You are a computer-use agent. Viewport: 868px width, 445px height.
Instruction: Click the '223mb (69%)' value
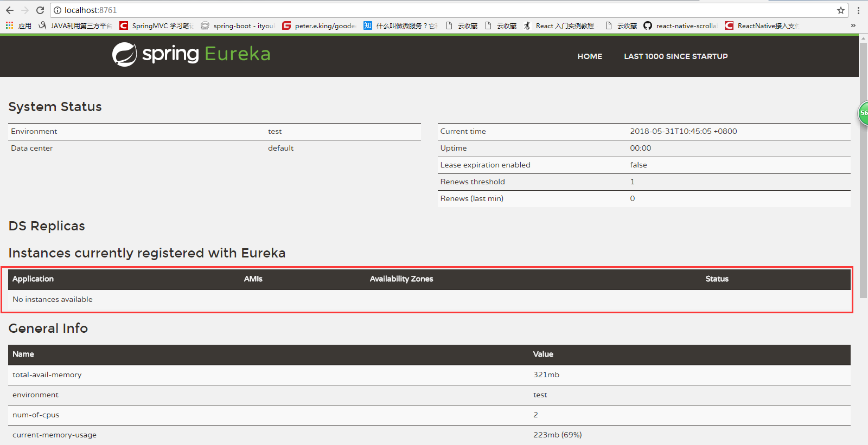coord(558,435)
